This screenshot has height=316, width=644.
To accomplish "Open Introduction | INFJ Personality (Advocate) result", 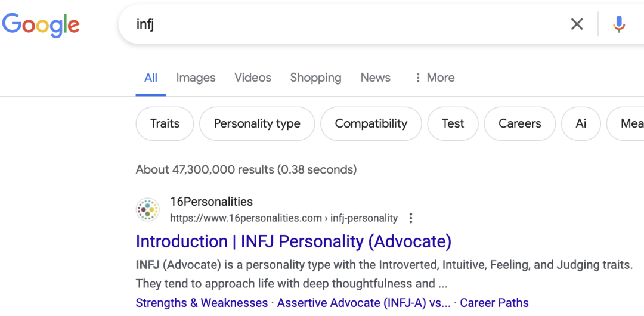I will (x=293, y=241).
